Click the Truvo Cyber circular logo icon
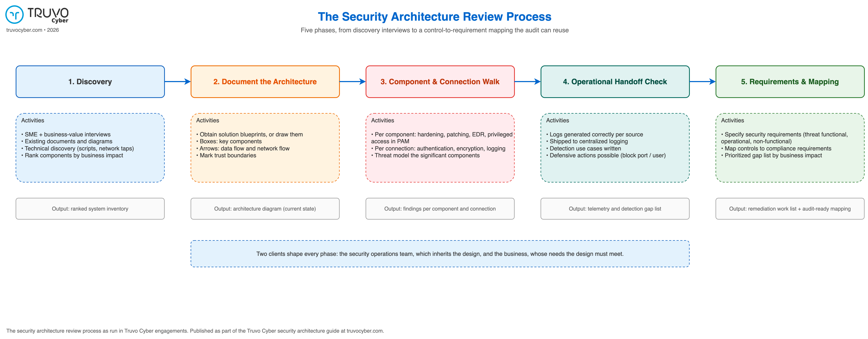Screen dimensions: 868x339 pyautogui.click(x=15, y=15)
